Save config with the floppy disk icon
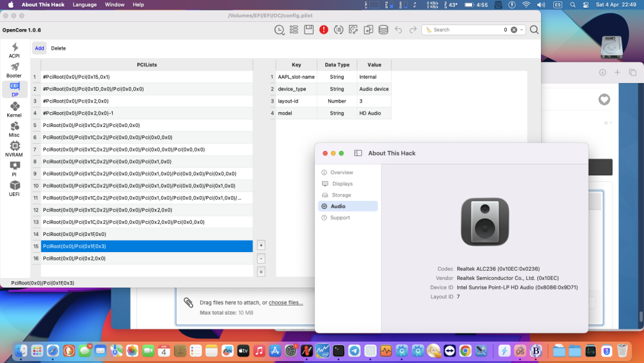The width and height of the screenshot is (644, 363). [x=309, y=30]
